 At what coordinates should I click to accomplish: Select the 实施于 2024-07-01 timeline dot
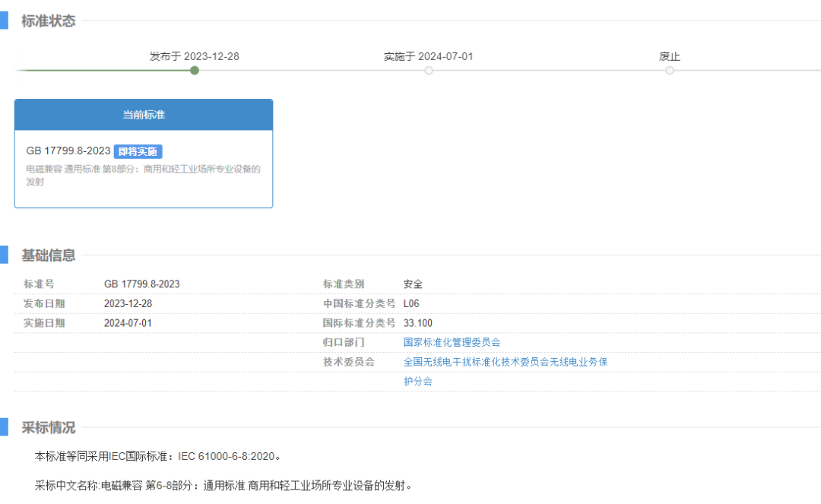(x=428, y=70)
